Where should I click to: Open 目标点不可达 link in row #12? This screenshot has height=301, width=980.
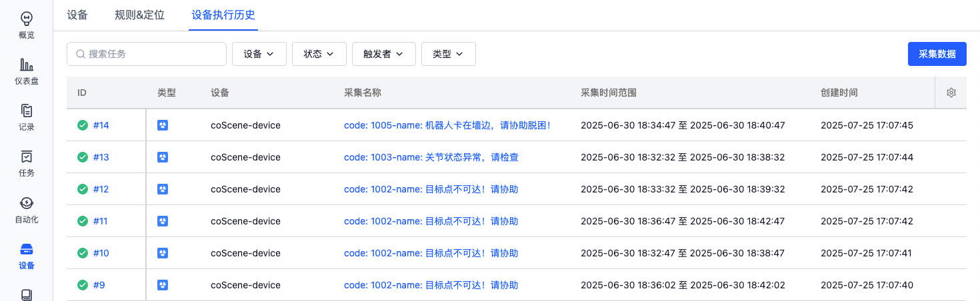(x=431, y=189)
